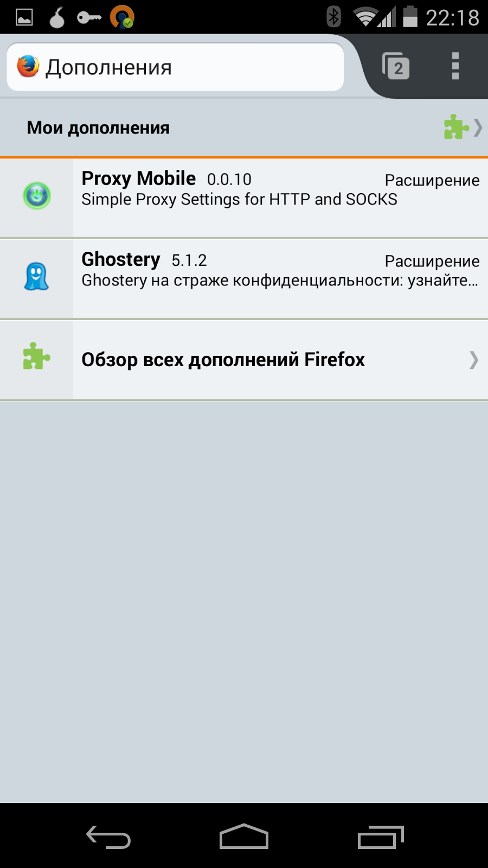Tap the Android home button
Screen dimensions: 488x868
click(244, 836)
